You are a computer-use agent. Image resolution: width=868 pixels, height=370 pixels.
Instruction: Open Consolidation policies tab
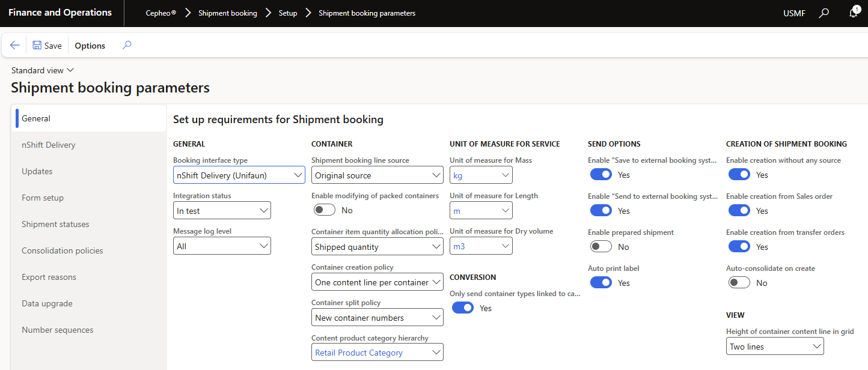(x=63, y=250)
